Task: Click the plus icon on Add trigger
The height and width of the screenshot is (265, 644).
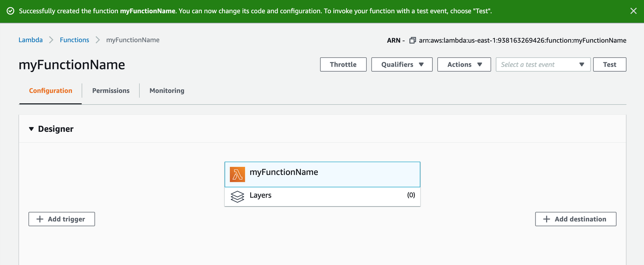Action: 40,219
